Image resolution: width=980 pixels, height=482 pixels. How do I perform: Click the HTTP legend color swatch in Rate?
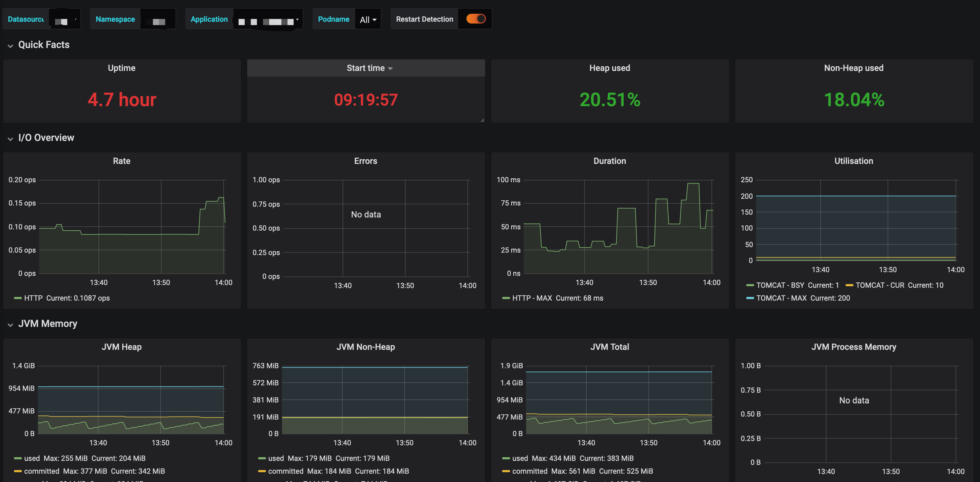coord(17,298)
